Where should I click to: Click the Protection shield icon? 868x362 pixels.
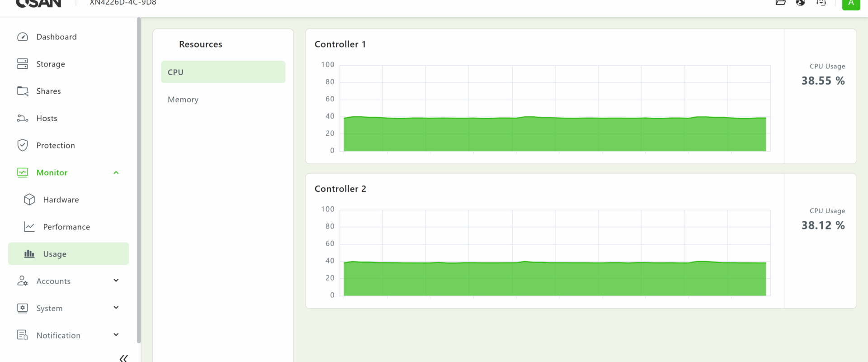[x=23, y=145]
